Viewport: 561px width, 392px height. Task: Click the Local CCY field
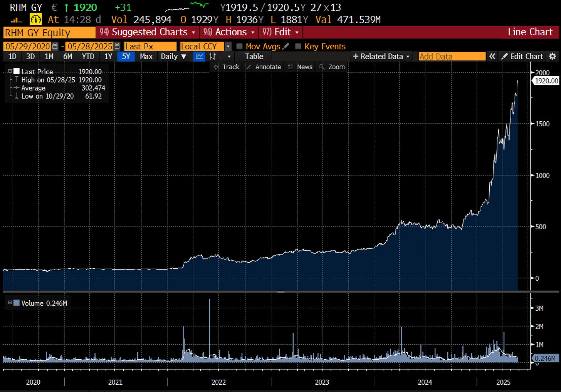(x=202, y=47)
